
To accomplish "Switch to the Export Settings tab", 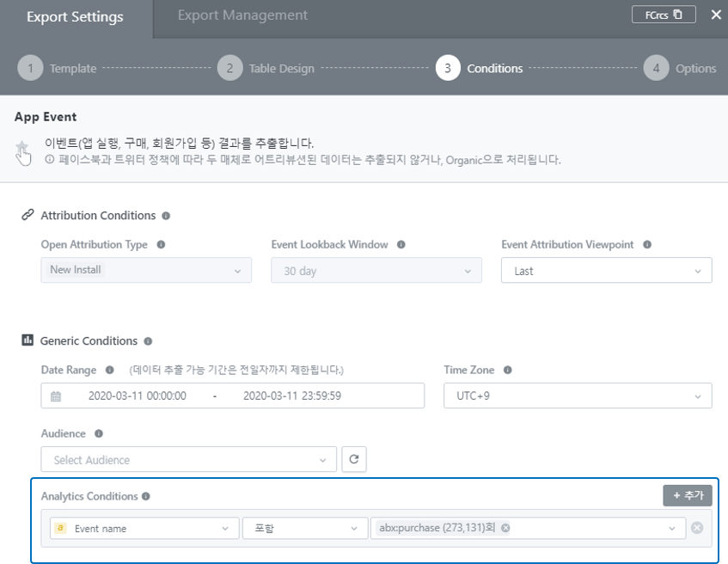I will tap(76, 17).
